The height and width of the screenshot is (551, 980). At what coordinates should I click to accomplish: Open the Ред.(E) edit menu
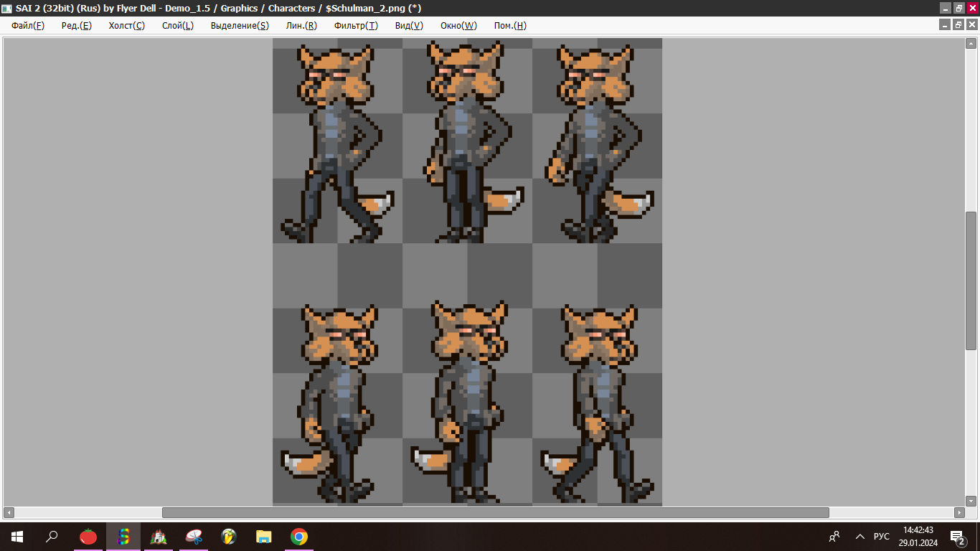(77, 25)
